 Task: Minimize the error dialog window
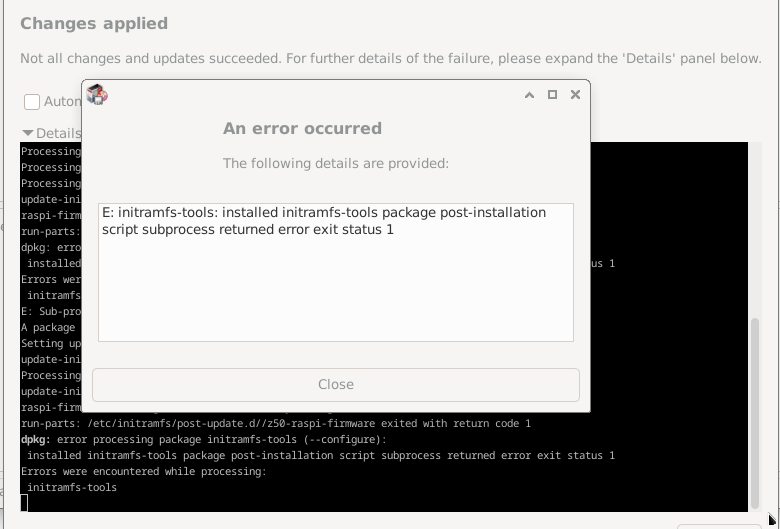tap(529, 95)
